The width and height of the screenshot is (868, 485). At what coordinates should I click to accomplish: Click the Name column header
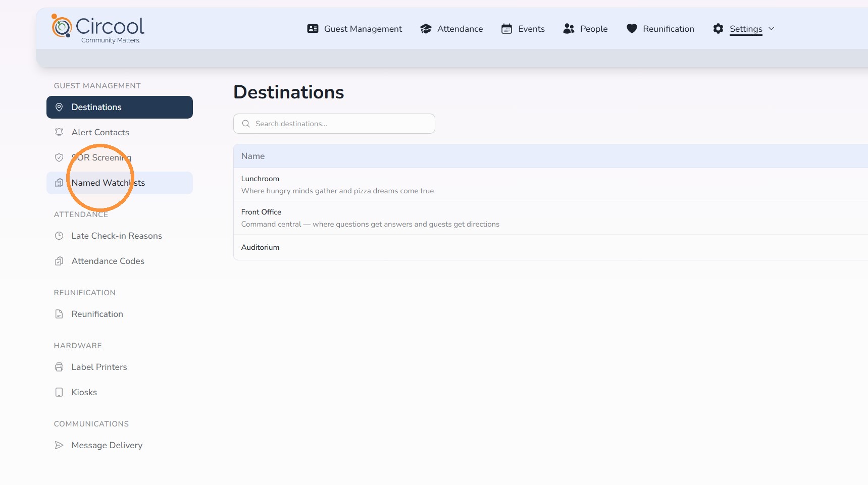click(253, 156)
